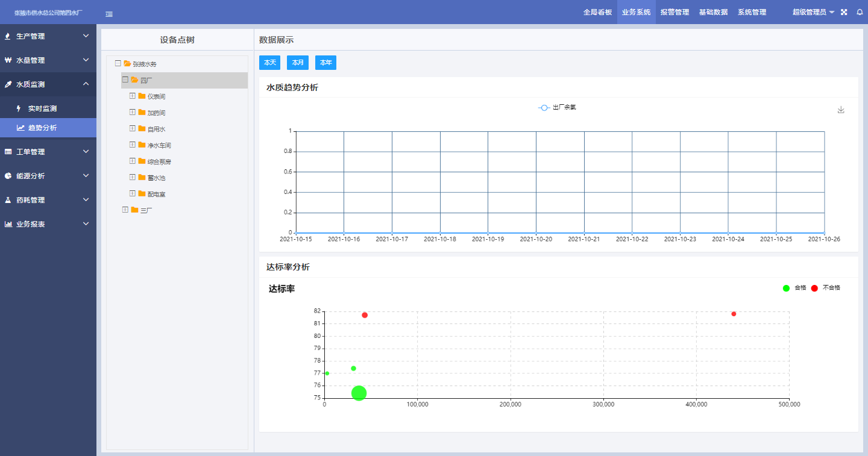This screenshot has width=868, height=456.
Task: Open the 报警管理 top menu
Action: pos(675,12)
